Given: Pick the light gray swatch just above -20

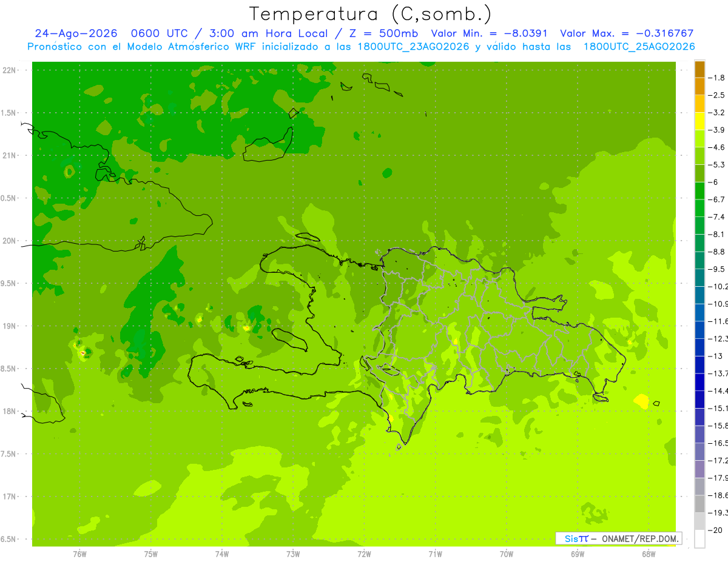Looking at the screenshot, I should (699, 521).
